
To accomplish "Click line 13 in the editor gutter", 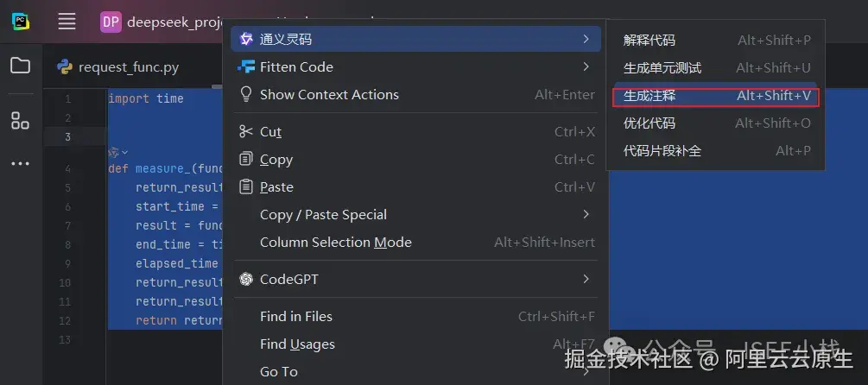I will pos(67,340).
